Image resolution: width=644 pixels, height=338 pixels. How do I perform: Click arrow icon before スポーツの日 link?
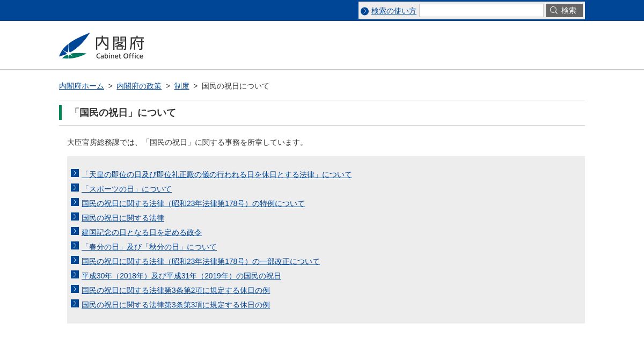click(x=75, y=188)
